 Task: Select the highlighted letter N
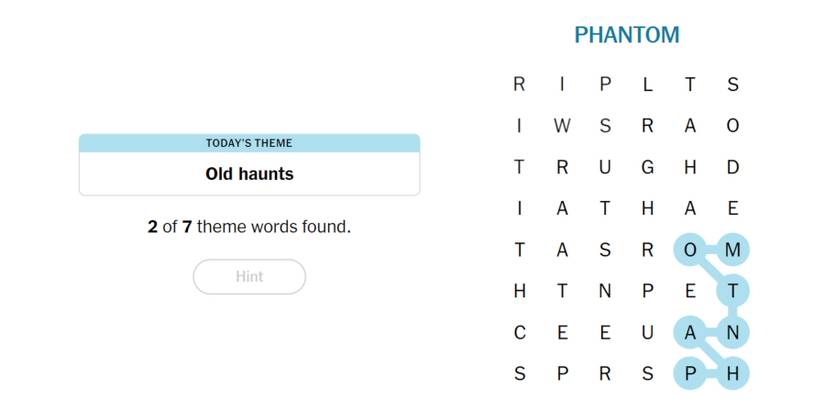[732, 333]
